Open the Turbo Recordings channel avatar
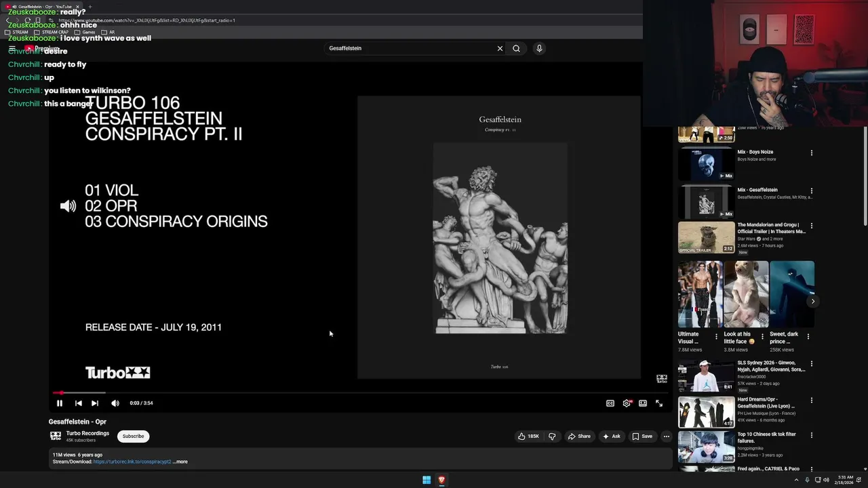Viewport: 868px width, 488px height. [x=56, y=436]
